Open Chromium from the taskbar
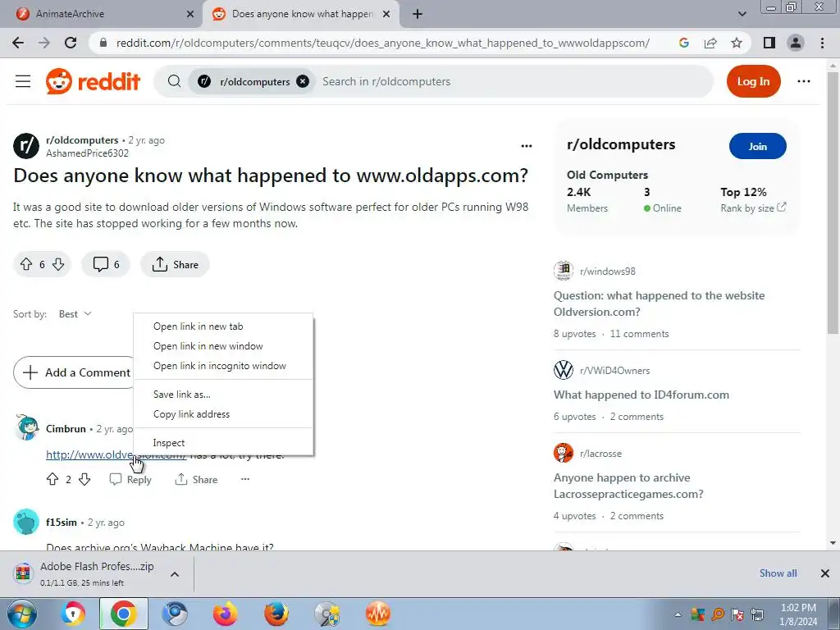Image resolution: width=840 pixels, height=630 pixels. pyautogui.click(x=175, y=614)
